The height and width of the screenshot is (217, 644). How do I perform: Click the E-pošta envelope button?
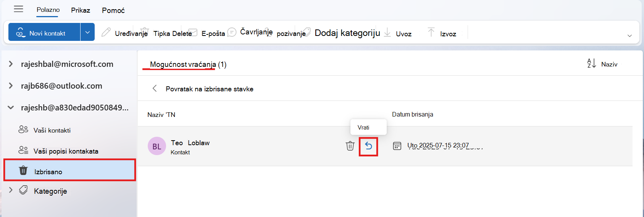click(207, 33)
